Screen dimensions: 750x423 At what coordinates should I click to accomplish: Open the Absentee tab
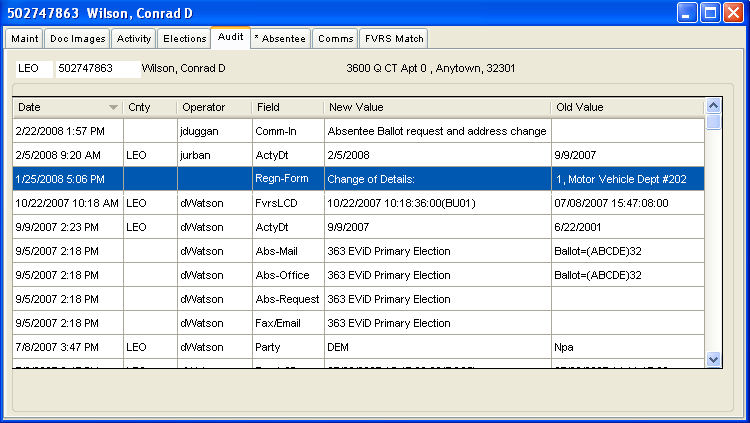[x=280, y=39]
